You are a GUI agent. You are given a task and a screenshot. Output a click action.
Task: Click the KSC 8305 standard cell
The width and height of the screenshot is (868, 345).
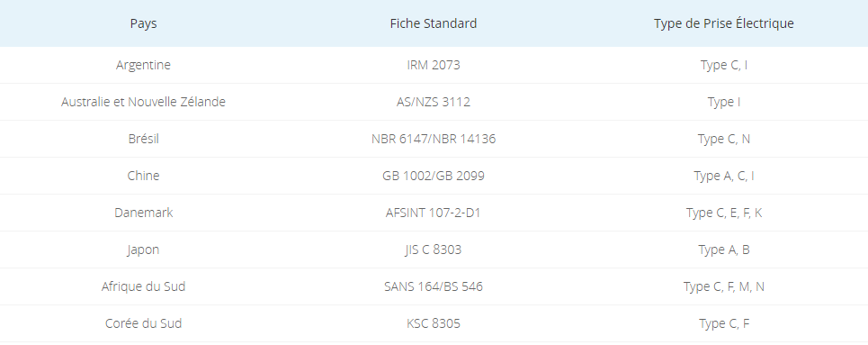(x=434, y=323)
